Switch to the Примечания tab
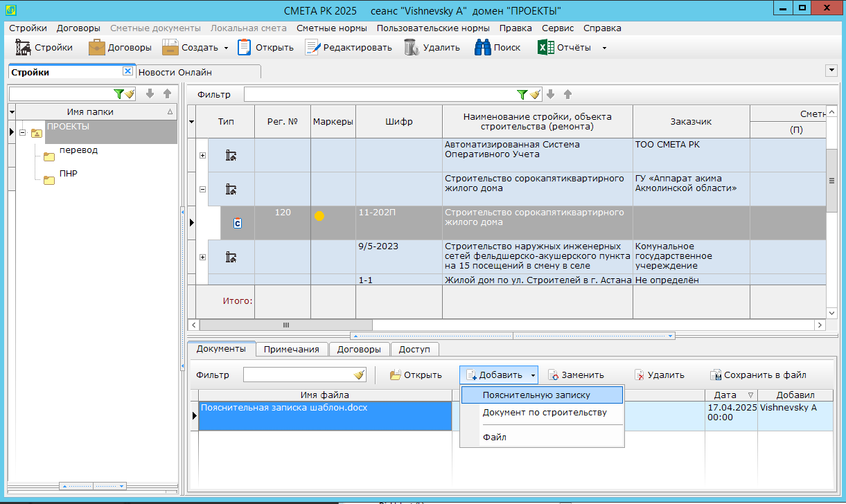846x504 pixels. (291, 350)
